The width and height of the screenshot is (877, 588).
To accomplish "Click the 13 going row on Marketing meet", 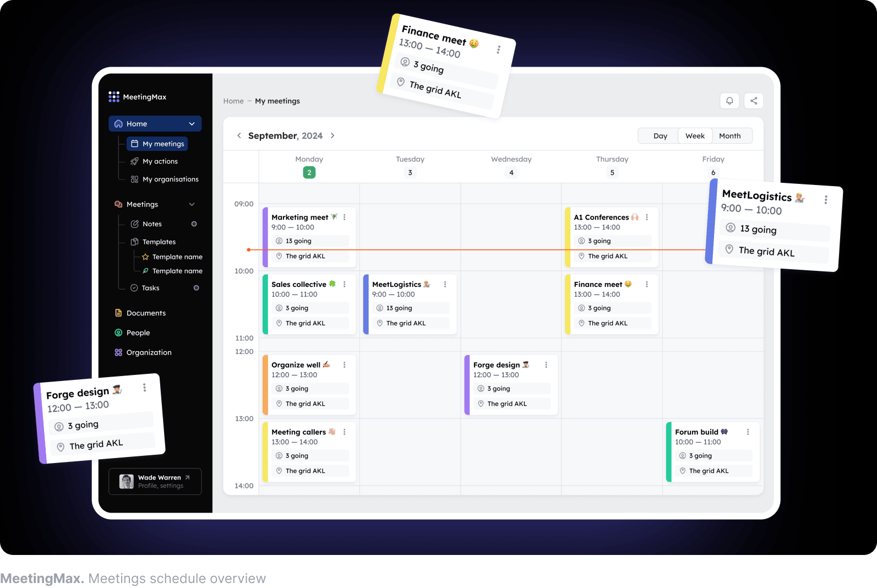I will (310, 241).
